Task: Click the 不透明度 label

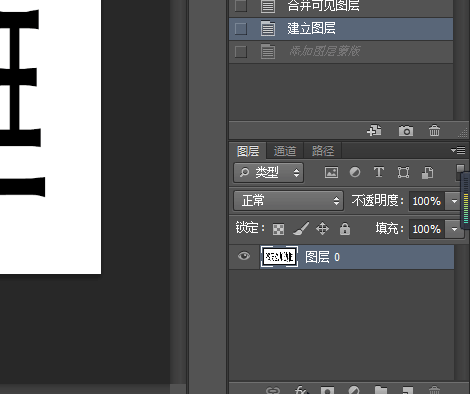Action: 377,201
